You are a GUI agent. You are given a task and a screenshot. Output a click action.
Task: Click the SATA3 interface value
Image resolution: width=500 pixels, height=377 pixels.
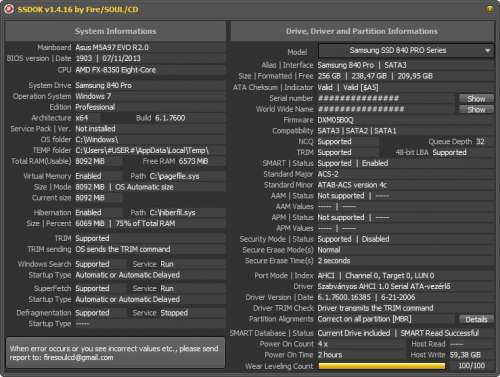click(x=395, y=65)
